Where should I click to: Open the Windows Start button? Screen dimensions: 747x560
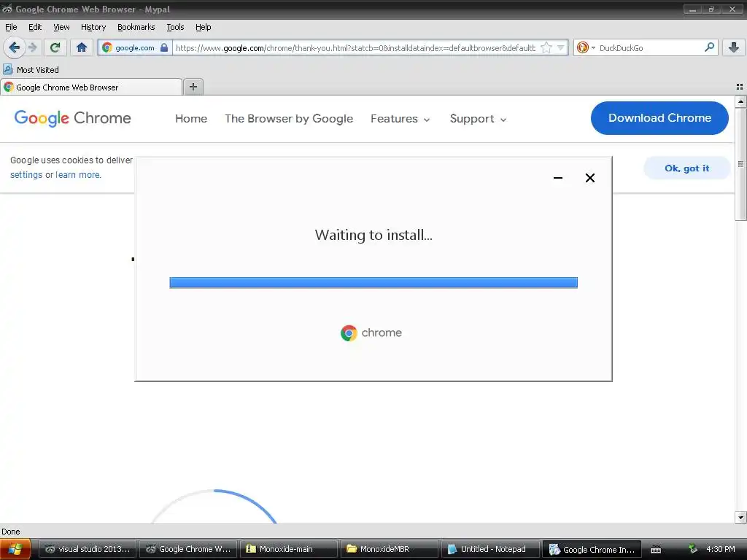point(15,549)
